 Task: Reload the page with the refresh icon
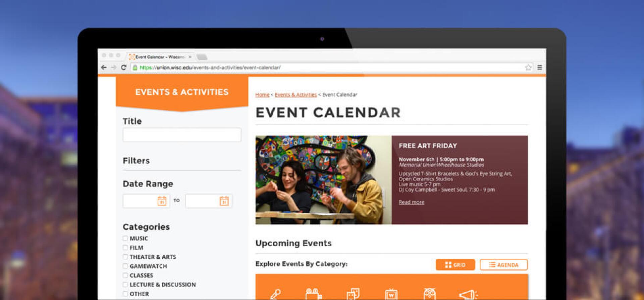[123, 68]
